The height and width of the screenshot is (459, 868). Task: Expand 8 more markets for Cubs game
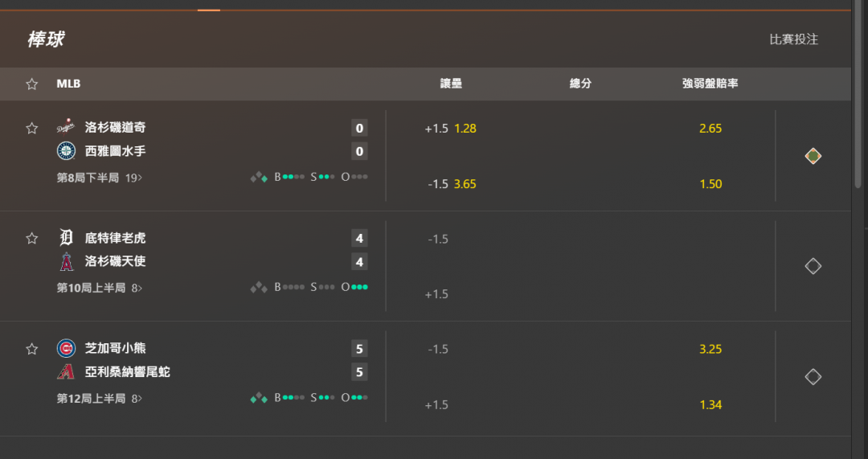click(137, 399)
